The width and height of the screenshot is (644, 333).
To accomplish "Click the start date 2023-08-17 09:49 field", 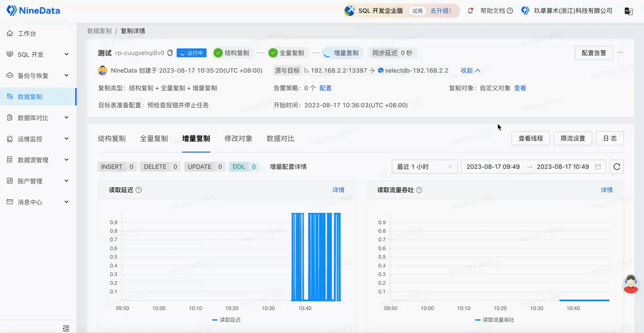I will (493, 167).
